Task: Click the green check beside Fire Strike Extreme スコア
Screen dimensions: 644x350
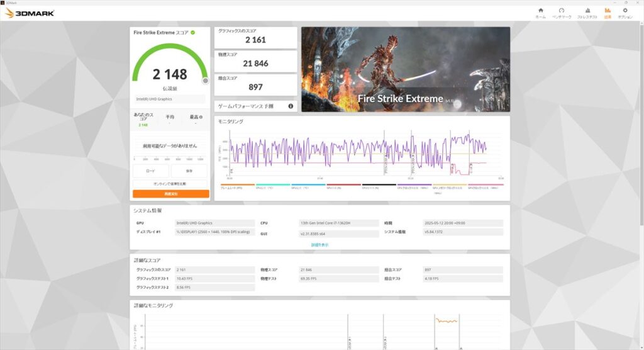Action: [192, 33]
